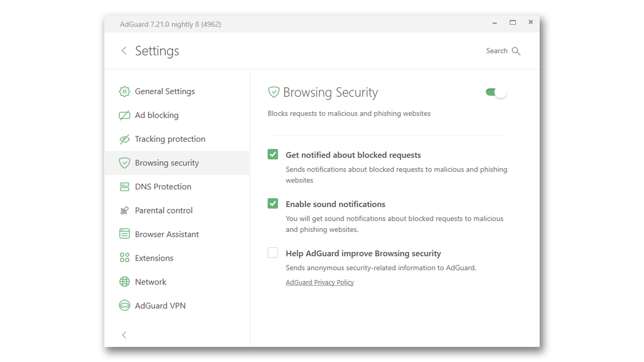Screen dimensions: 644x362
Task: Switch to the DNS Protection section
Action: coord(163,186)
